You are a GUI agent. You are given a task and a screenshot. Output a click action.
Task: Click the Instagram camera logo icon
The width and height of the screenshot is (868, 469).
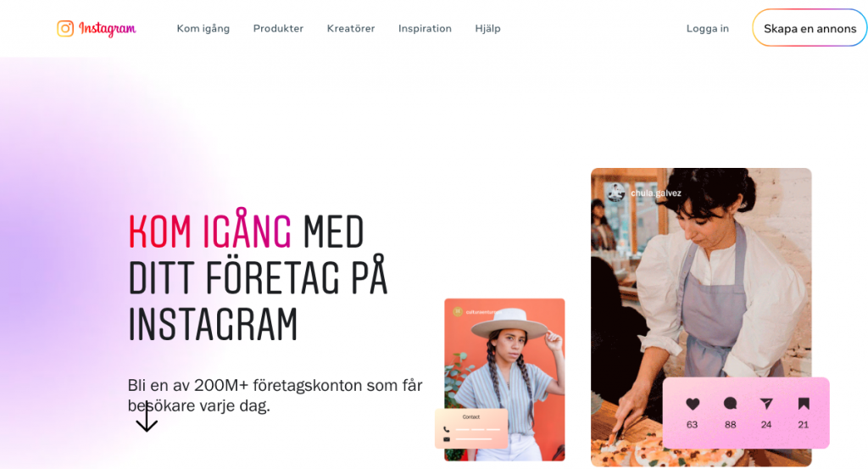coord(65,28)
